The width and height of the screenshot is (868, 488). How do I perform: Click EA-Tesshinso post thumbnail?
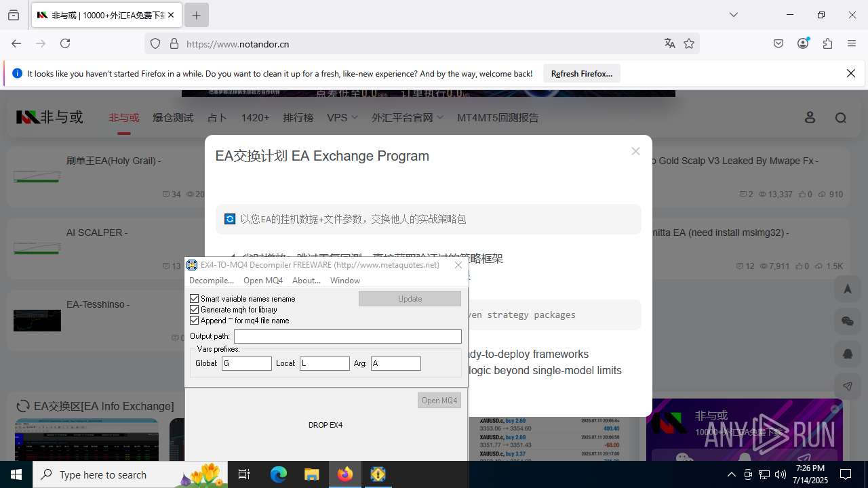point(37,320)
